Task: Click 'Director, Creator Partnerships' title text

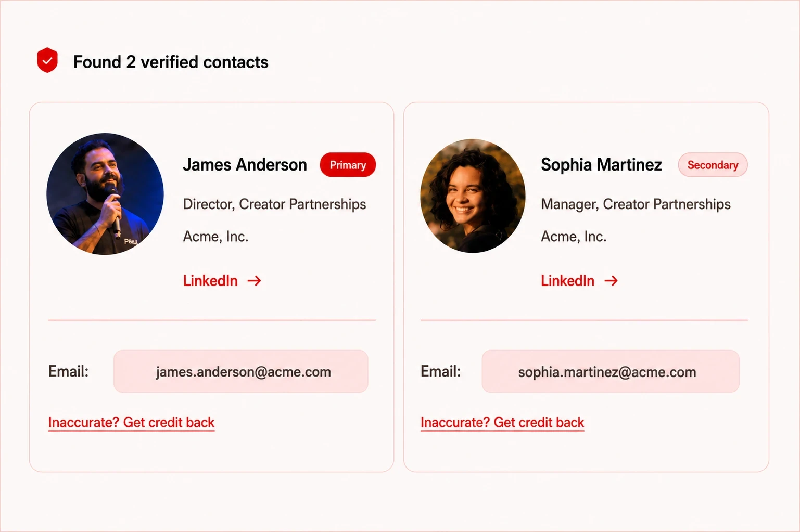Action: pyautogui.click(x=274, y=204)
